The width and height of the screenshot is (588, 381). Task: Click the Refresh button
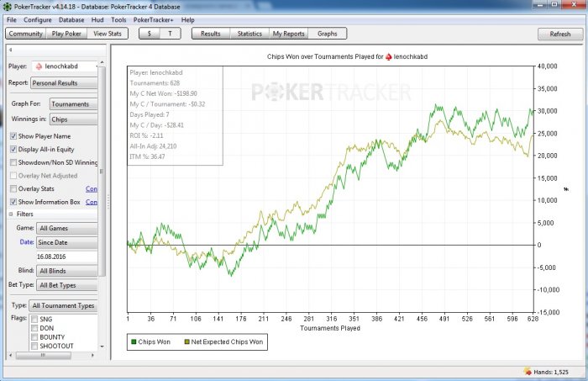(x=560, y=34)
